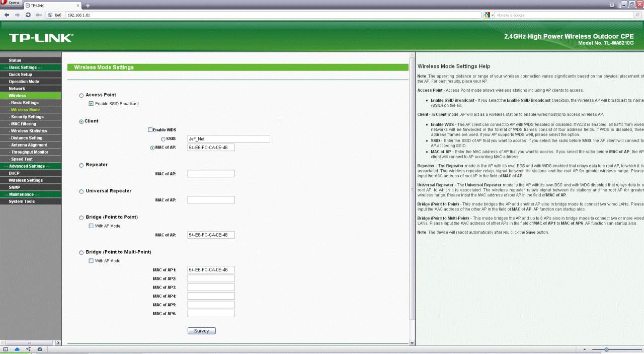Open Throughput Monitor submenu
The height and width of the screenshot is (354, 644).
pos(31,152)
